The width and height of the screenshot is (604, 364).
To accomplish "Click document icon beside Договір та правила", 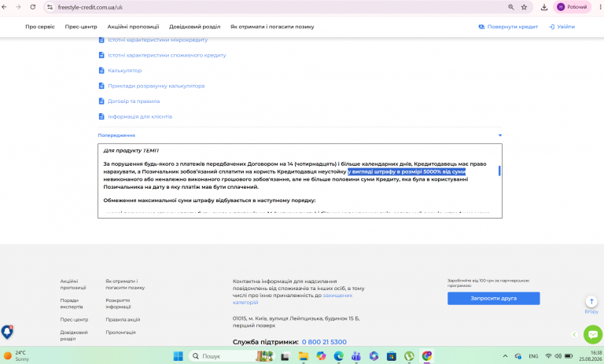I will coord(101,101).
